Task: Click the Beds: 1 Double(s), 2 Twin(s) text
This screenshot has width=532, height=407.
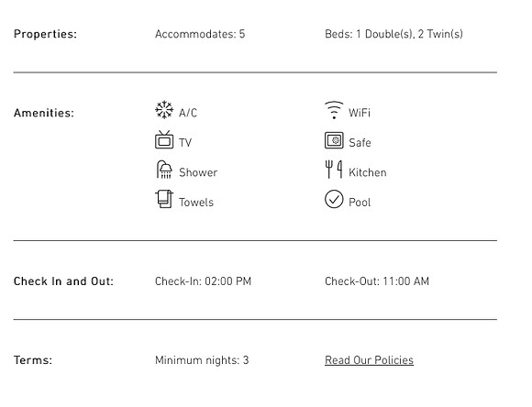Action: coord(393,34)
